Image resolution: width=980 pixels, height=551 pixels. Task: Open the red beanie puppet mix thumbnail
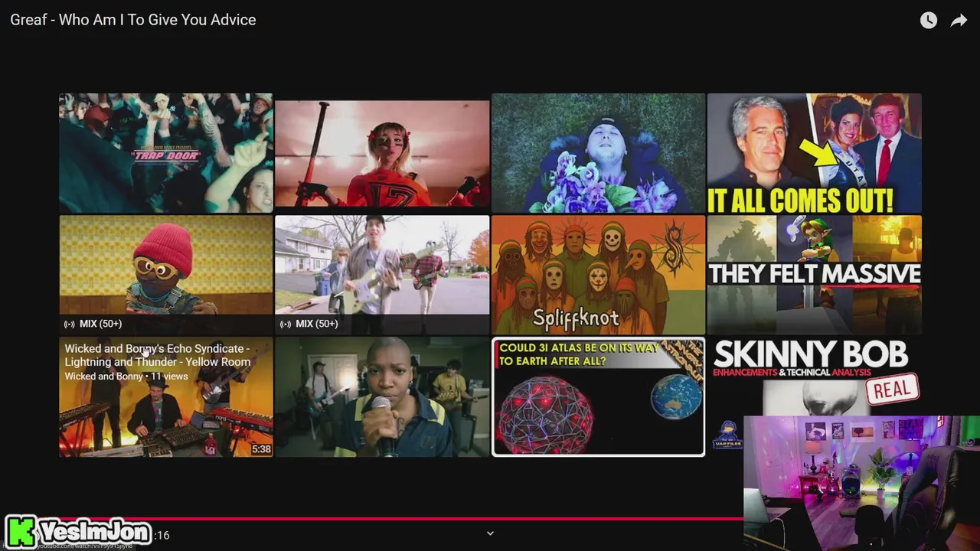166,275
